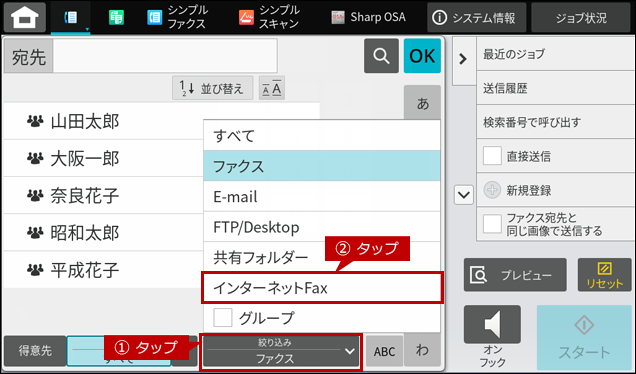Tap 新規登録 plus icon
Viewport: 636px width, 374px height.
tap(492, 190)
